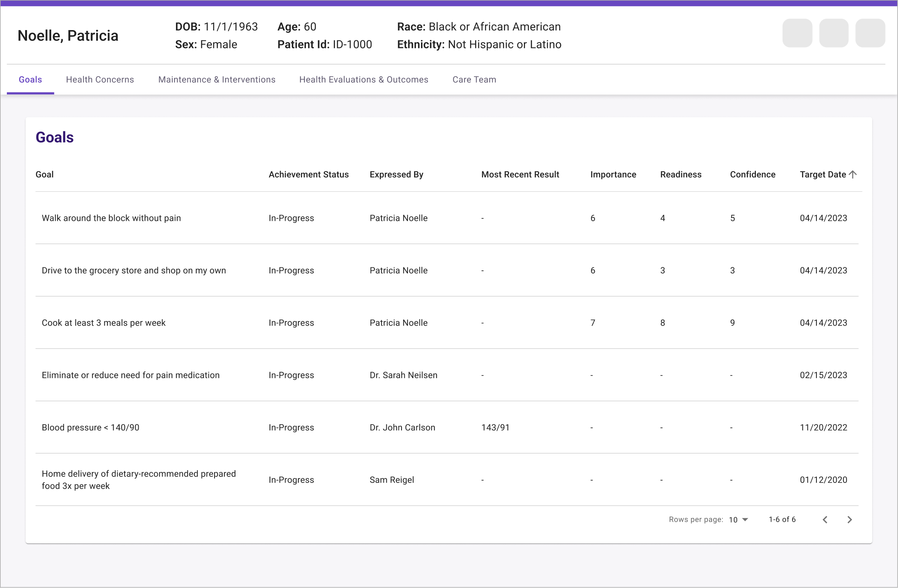Sort by the Importance column header
Image resolution: width=898 pixels, height=588 pixels.
point(613,174)
